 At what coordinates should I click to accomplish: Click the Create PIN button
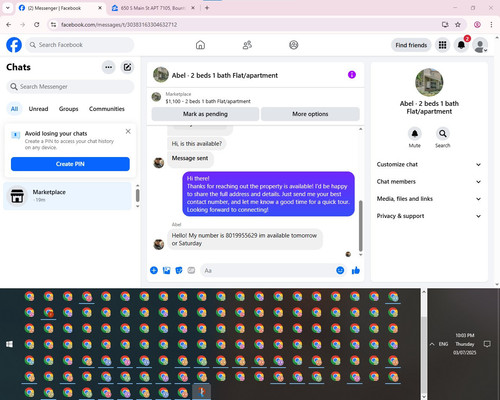pyautogui.click(x=70, y=164)
